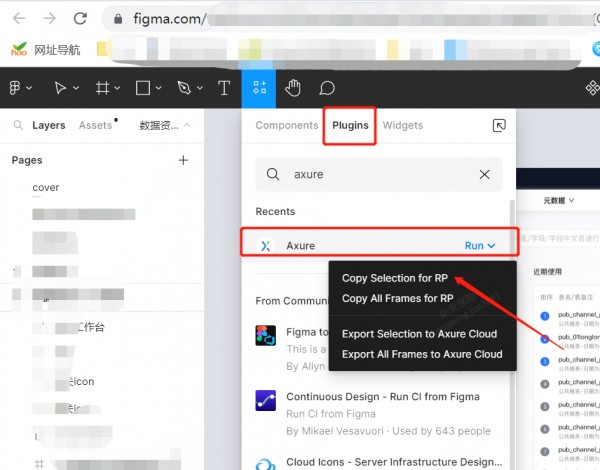Reload the page with refresh icon
The height and width of the screenshot is (470, 600).
(x=80, y=18)
